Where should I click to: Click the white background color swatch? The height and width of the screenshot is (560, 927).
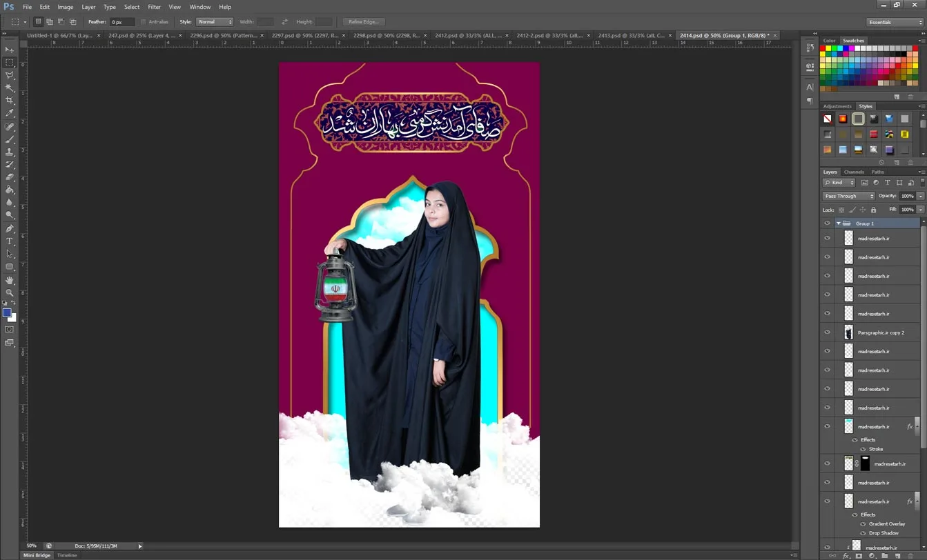[x=12, y=318]
